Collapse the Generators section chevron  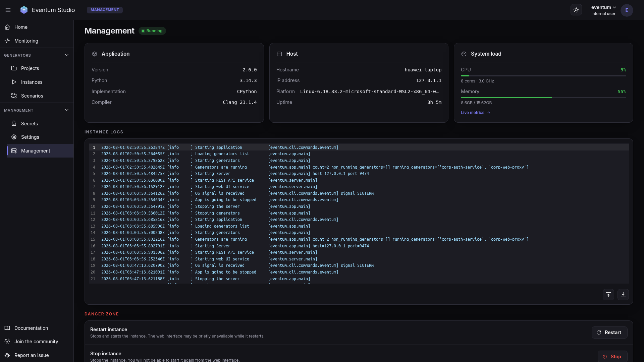[67, 55]
